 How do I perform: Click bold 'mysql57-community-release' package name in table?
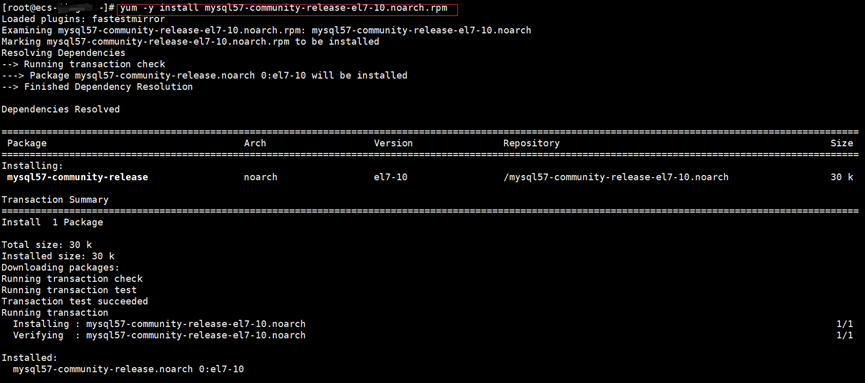(77, 177)
